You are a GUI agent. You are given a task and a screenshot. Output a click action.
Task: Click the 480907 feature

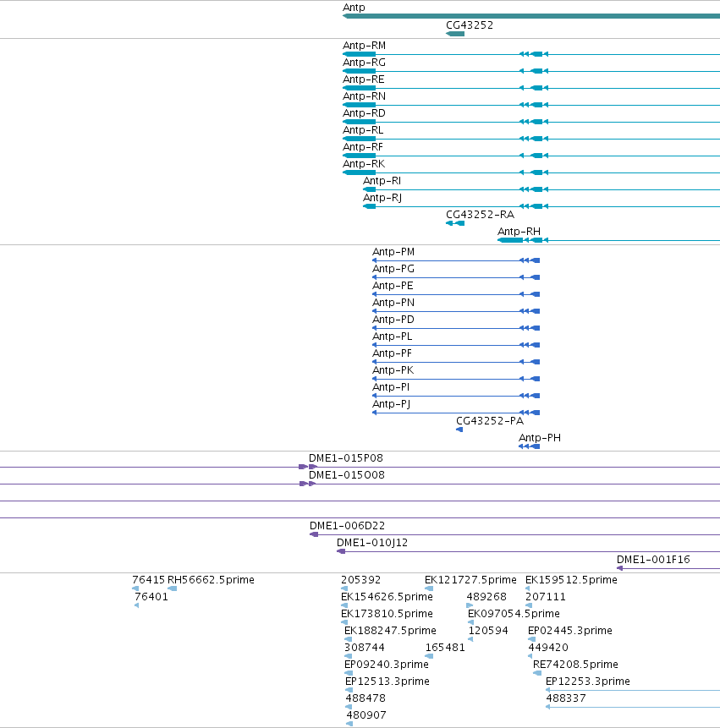349,724
